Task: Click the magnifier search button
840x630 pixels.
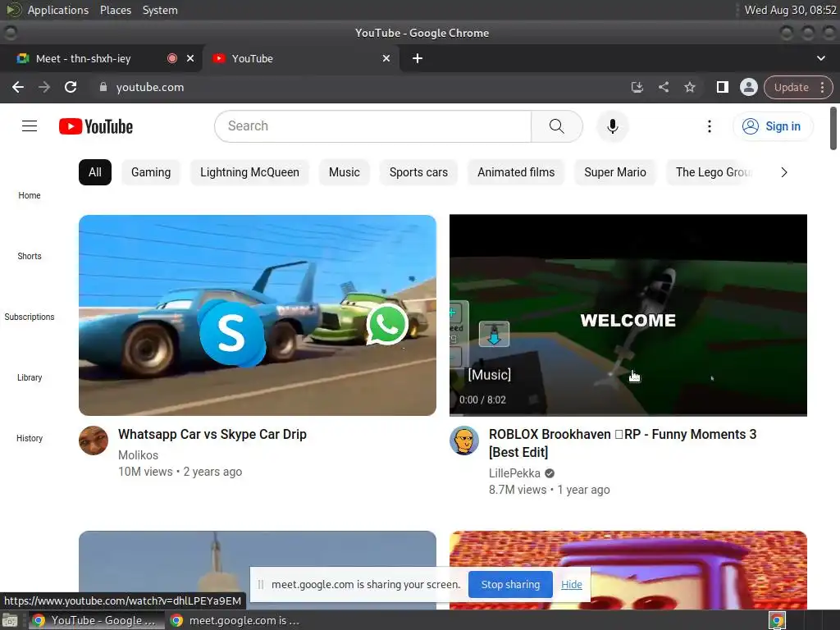Action: coord(557,126)
